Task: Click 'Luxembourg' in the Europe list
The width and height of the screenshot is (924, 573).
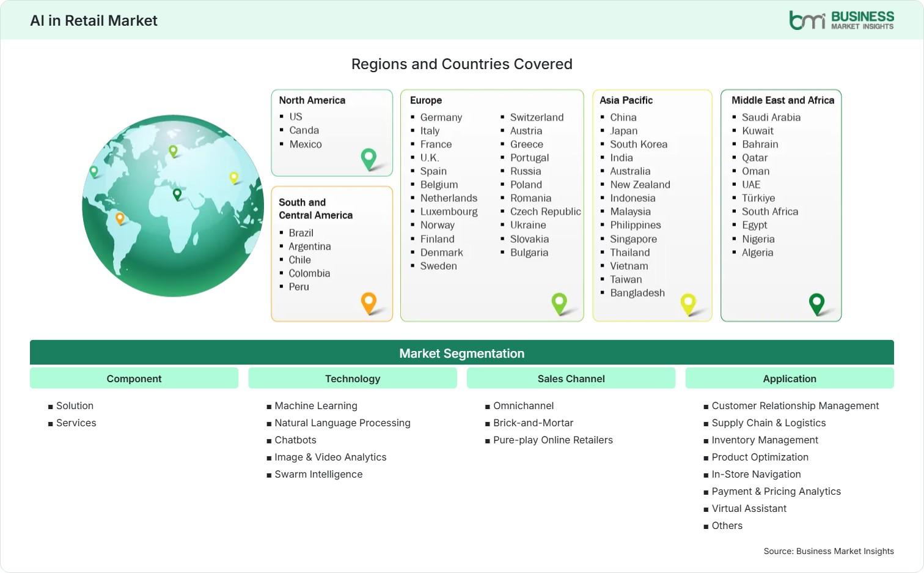Action: click(x=449, y=212)
